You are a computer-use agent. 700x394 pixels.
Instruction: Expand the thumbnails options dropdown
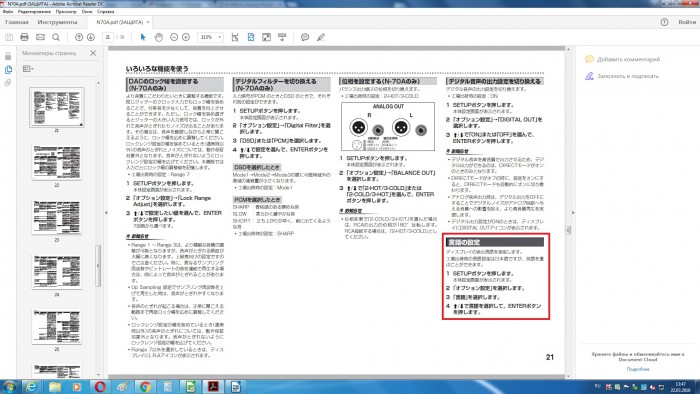point(28,69)
